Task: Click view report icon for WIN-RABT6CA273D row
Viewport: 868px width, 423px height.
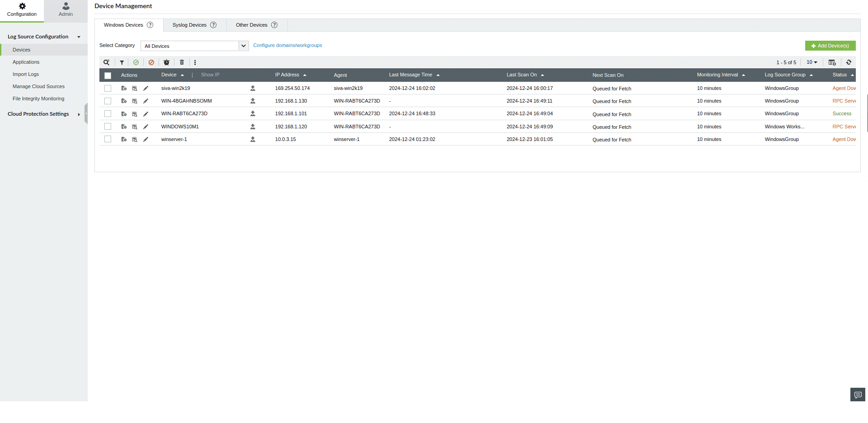Action: [x=135, y=114]
